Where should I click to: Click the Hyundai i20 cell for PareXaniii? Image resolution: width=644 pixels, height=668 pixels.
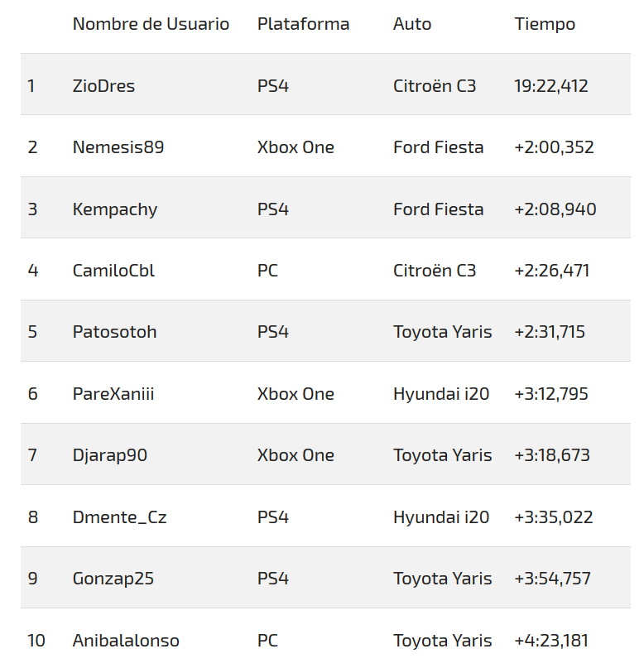[441, 394]
